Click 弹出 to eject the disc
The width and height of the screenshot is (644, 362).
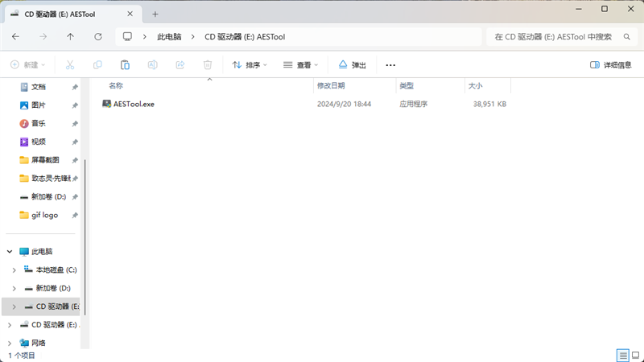tap(352, 65)
